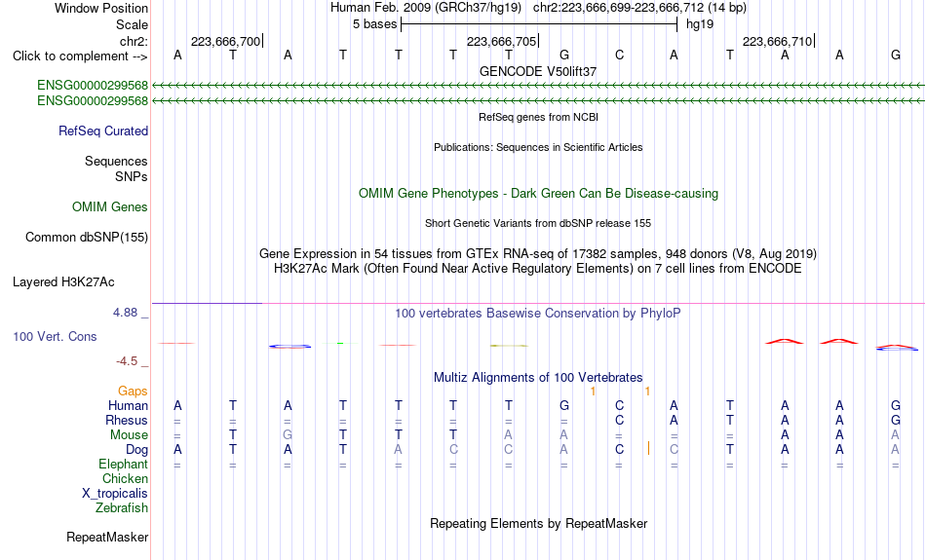Image resolution: width=926 pixels, height=560 pixels.
Task: Click the Scale track label
Action: tap(132, 24)
